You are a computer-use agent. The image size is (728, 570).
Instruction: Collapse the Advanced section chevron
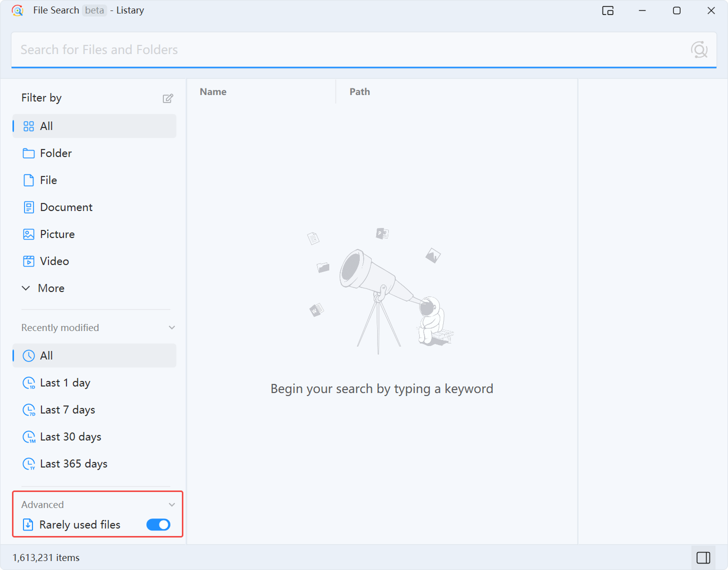point(172,504)
